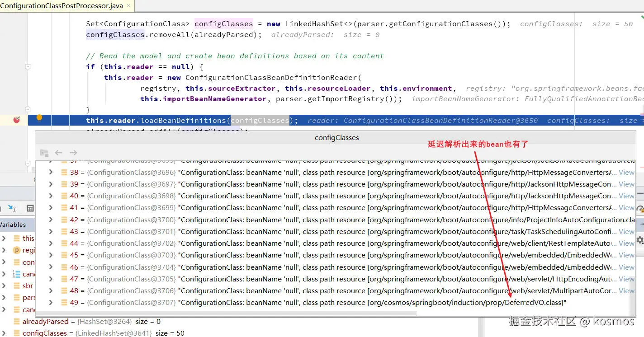Screen dimensions: 644x337
Task: Expand entry 47 ConfigurationClass@3705
Action: (x=51, y=279)
